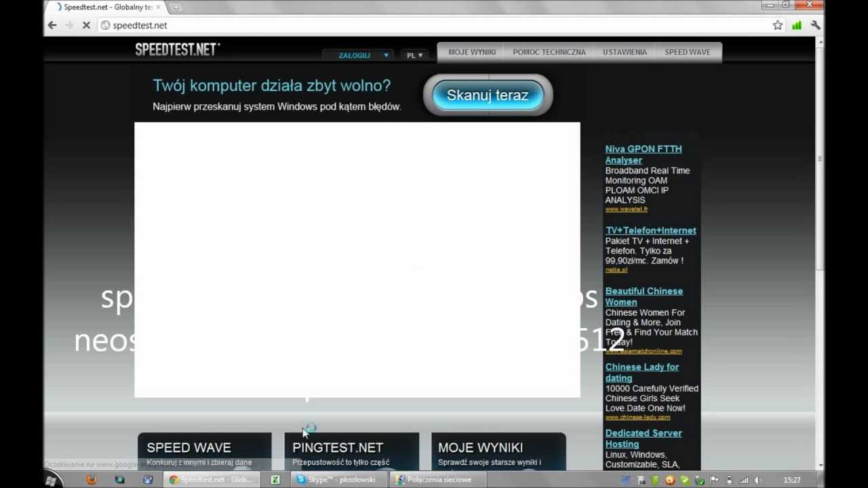Click the 'Twój komputer działa zbyt wolno?' headline

[x=272, y=85]
